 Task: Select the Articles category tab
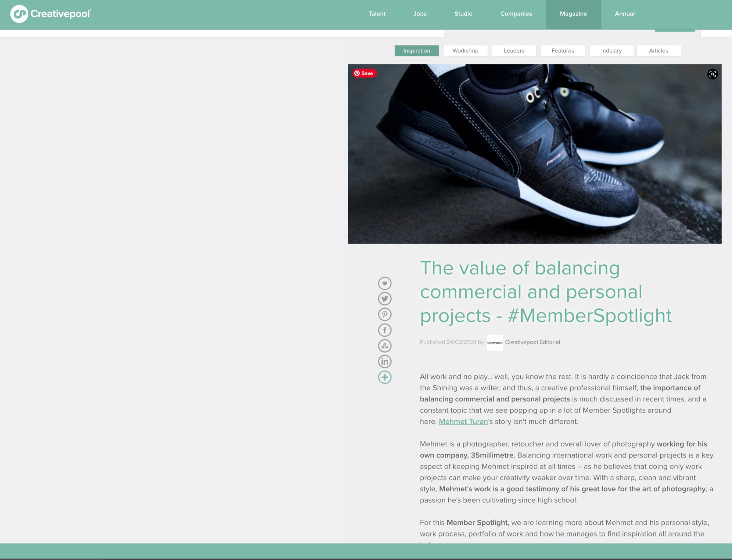pyautogui.click(x=659, y=51)
